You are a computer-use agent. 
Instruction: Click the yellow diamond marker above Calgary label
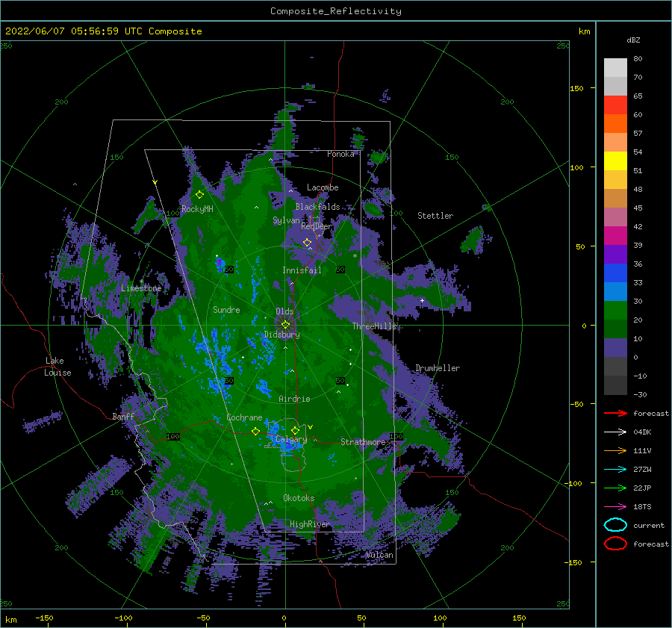(x=295, y=430)
